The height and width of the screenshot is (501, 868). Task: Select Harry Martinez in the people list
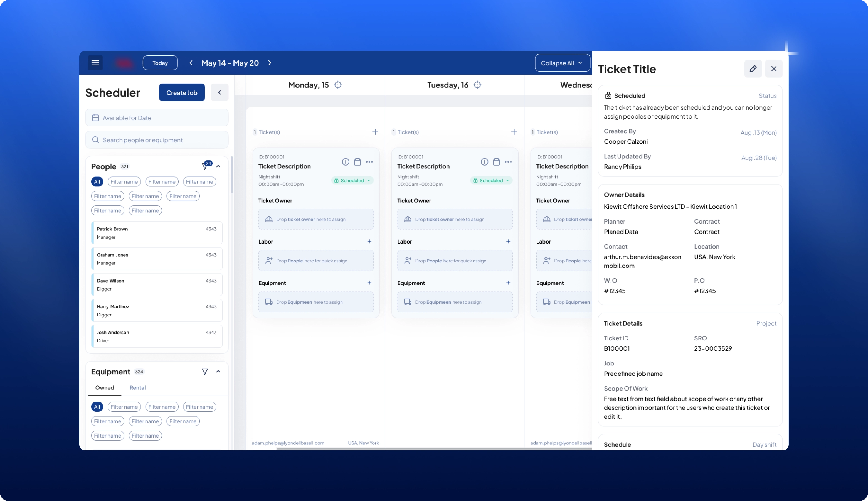pos(157,310)
